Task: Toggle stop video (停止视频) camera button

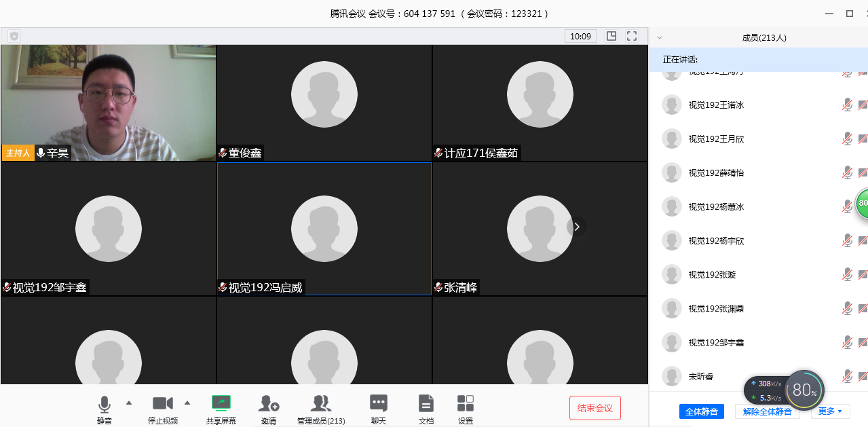Action: (163, 404)
